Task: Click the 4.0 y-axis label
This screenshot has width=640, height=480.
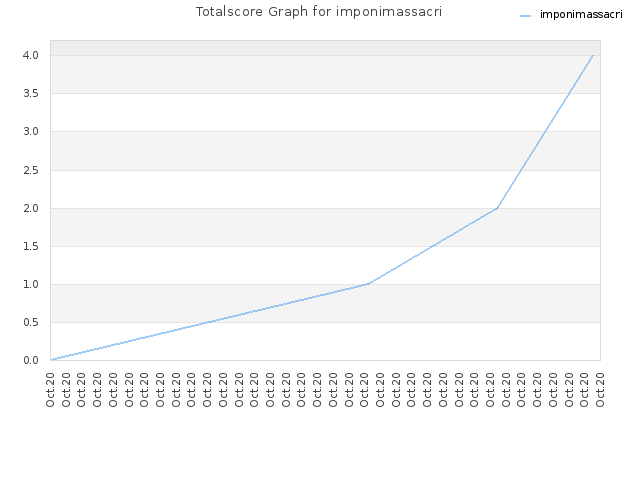Action: [31, 55]
